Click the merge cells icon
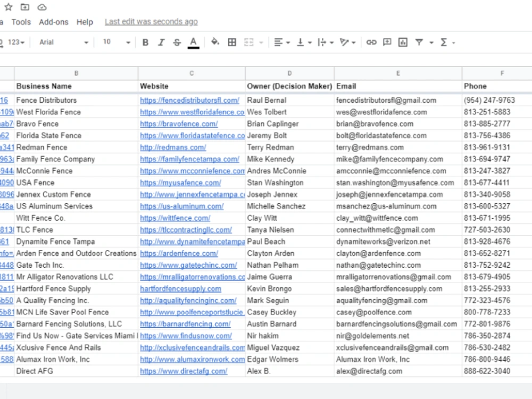The height and width of the screenshot is (399, 532). coord(248,43)
